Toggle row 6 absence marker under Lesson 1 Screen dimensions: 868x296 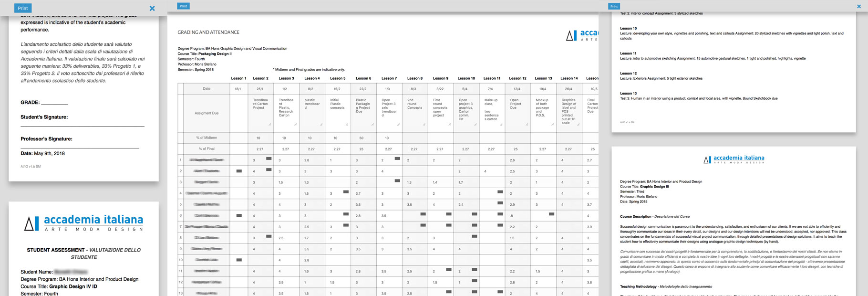point(239,215)
